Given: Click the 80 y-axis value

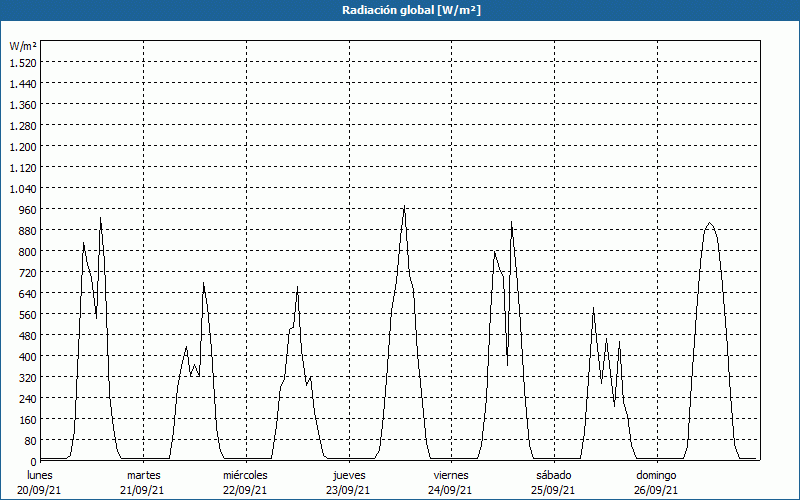Looking at the screenshot, I should tap(31, 440).
